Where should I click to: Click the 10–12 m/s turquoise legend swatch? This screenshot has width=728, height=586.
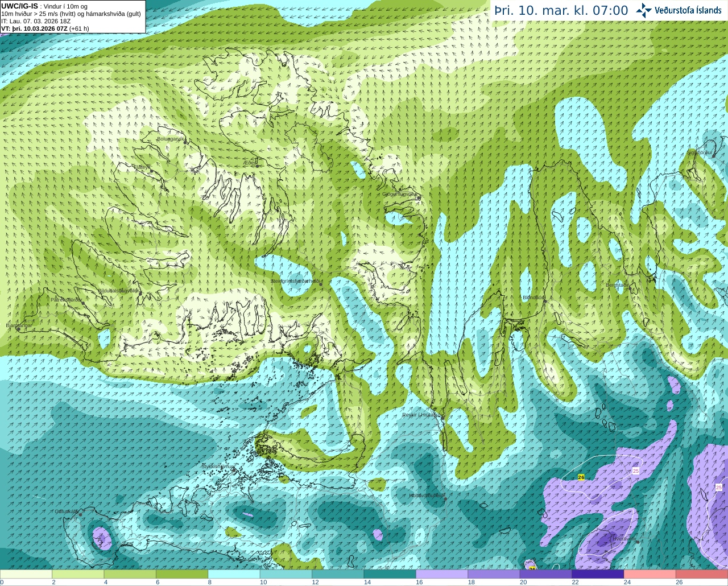pyautogui.click(x=286, y=574)
